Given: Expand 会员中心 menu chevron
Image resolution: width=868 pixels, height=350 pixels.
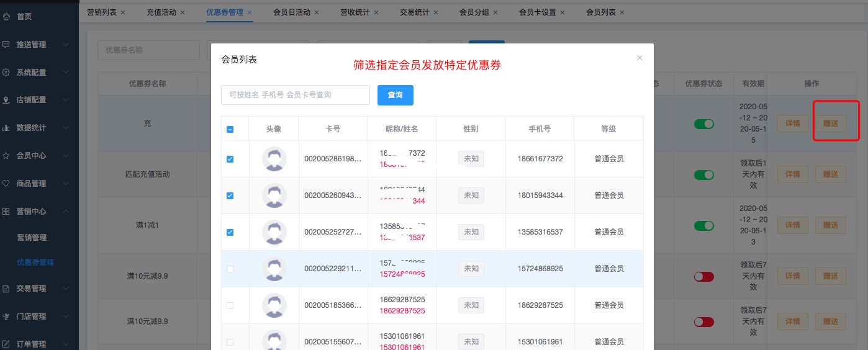Looking at the screenshot, I should coord(66,156).
